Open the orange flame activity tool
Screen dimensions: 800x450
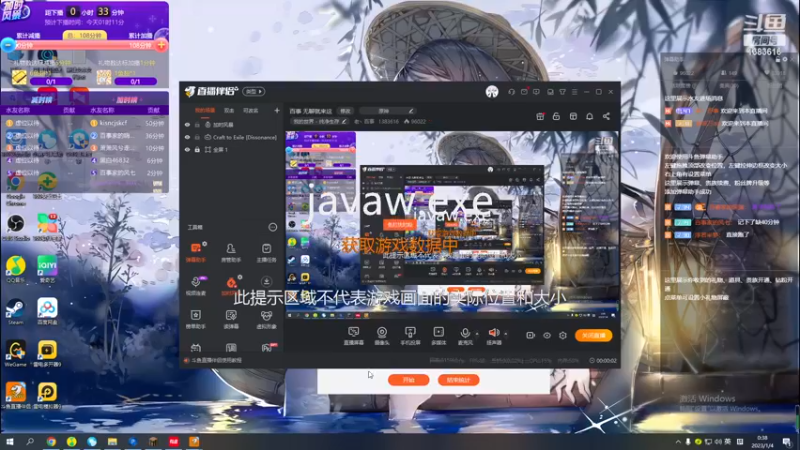point(231,286)
